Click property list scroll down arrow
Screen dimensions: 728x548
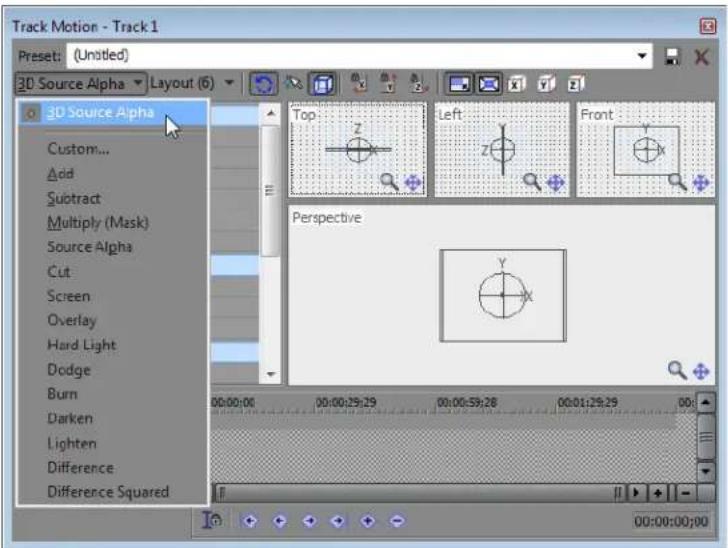[271, 374]
